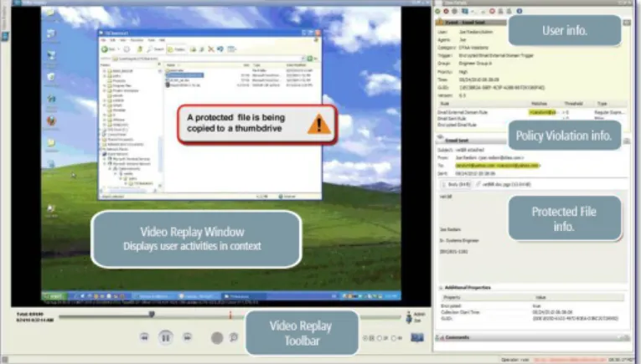Click the Event - Email Sent section header

[472, 22]
